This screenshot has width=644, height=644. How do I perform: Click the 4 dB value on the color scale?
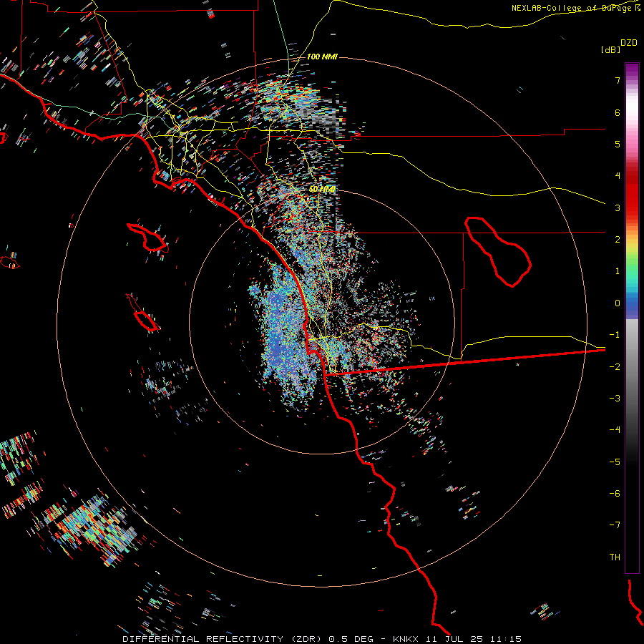pyautogui.click(x=618, y=176)
